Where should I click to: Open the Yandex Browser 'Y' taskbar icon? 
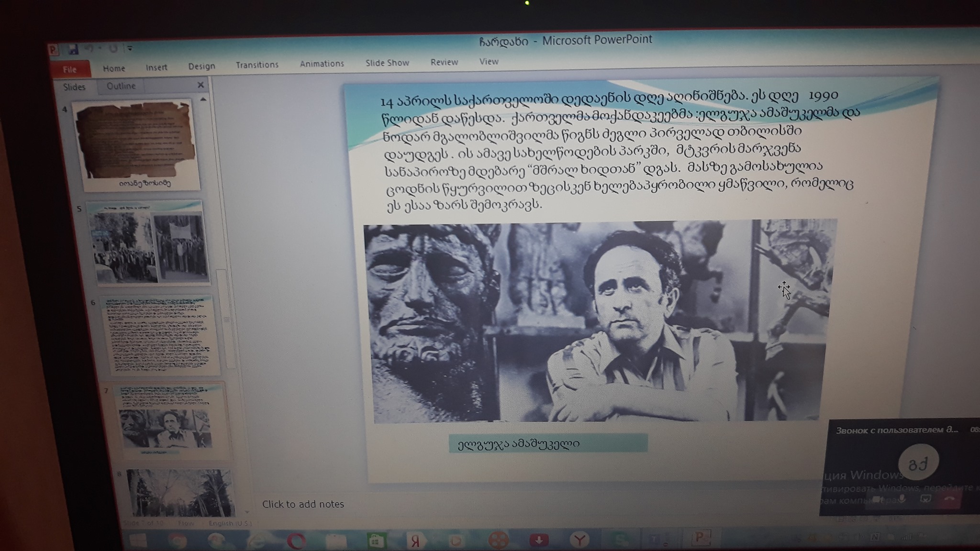coord(579,540)
